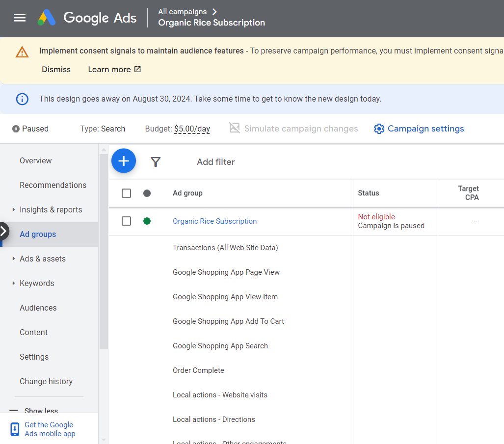
Task: Open the Organic Rice Subscription ad group link
Action: pos(215,221)
